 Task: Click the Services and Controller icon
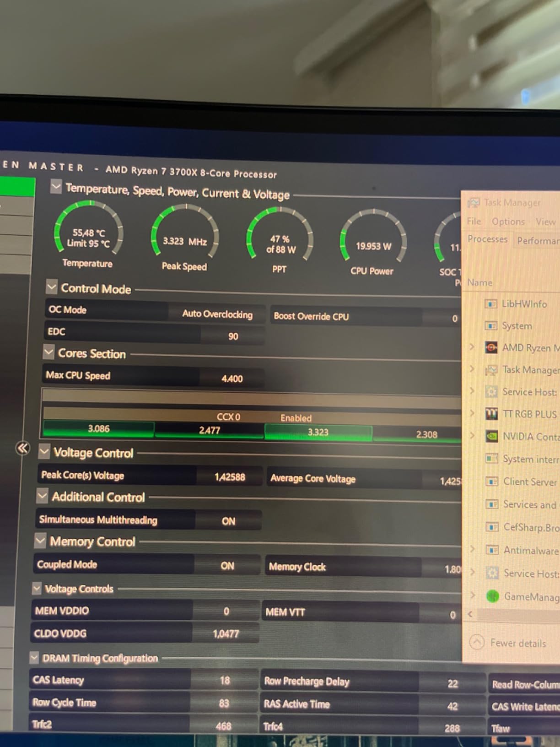click(492, 504)
